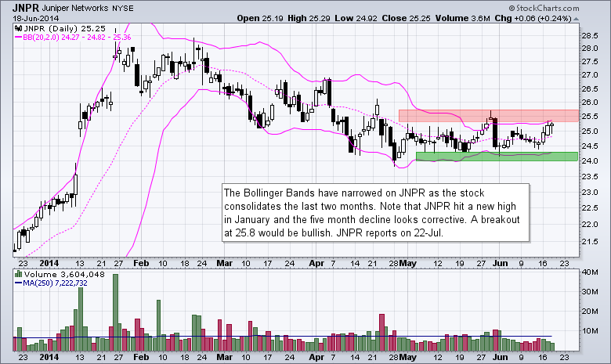The height and width of the screenshot is (364, 611).
Task: Click the Volume 3.6M header value
Action: (462, 18)
